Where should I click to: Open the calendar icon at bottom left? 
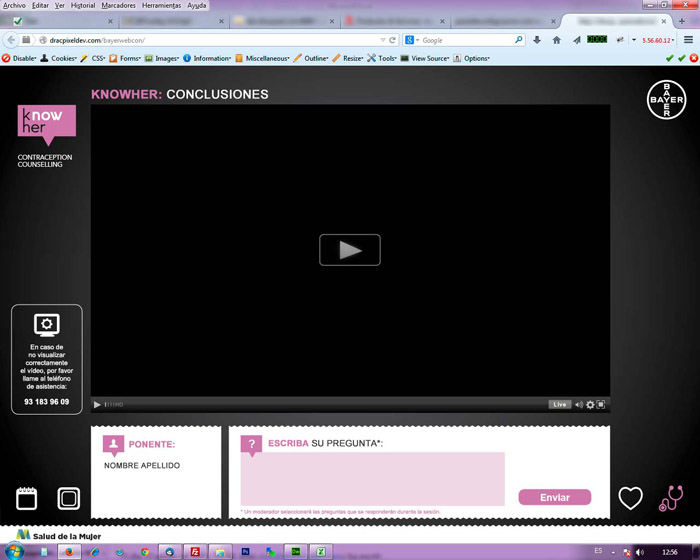click(26, 498)
